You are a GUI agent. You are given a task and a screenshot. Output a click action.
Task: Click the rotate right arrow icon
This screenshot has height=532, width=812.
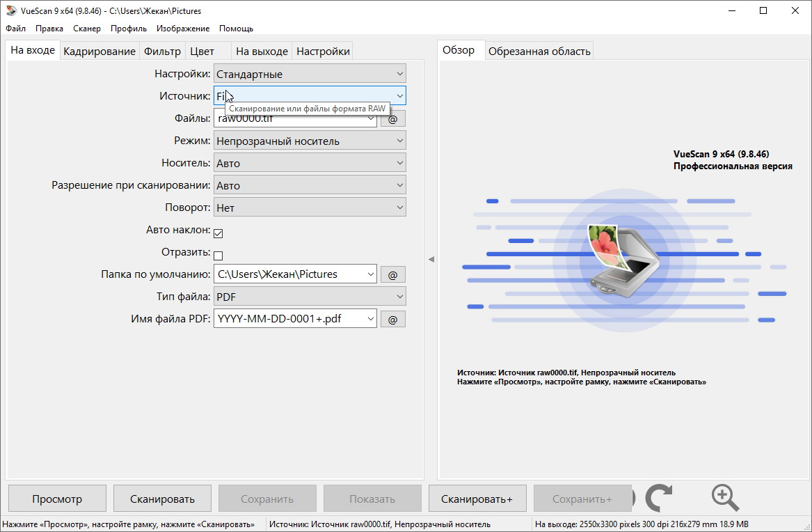(x=659, y=498)
